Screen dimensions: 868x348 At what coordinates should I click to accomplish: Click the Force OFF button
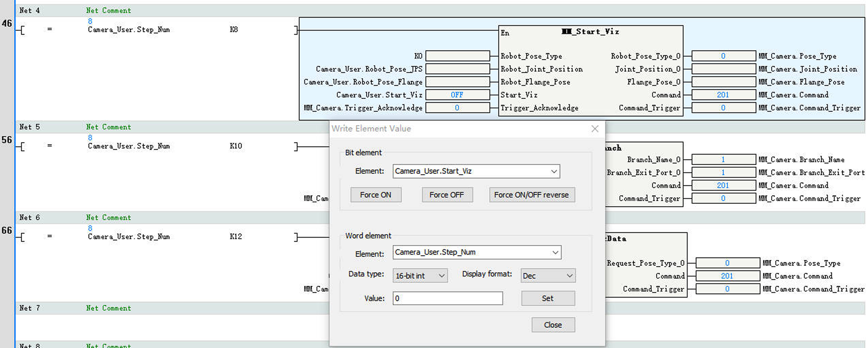click(447, 195)
